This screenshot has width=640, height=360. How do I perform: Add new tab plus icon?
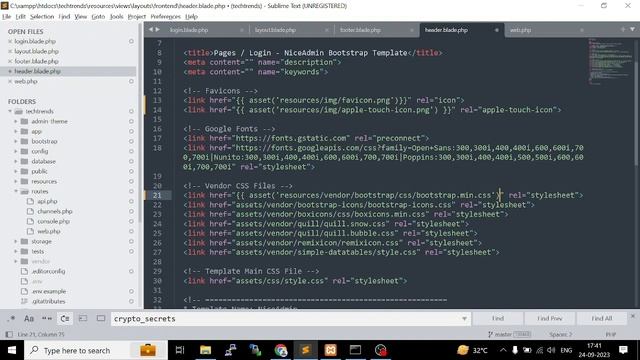click(623, 30)
